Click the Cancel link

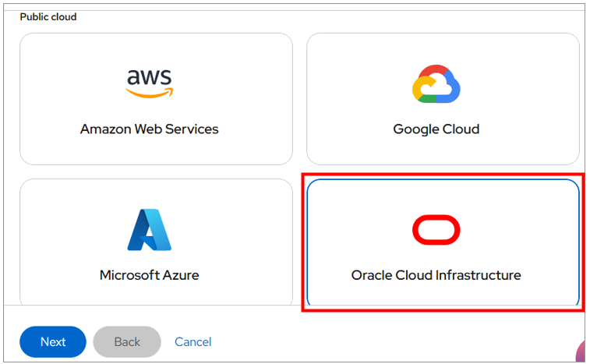[193, 342]
